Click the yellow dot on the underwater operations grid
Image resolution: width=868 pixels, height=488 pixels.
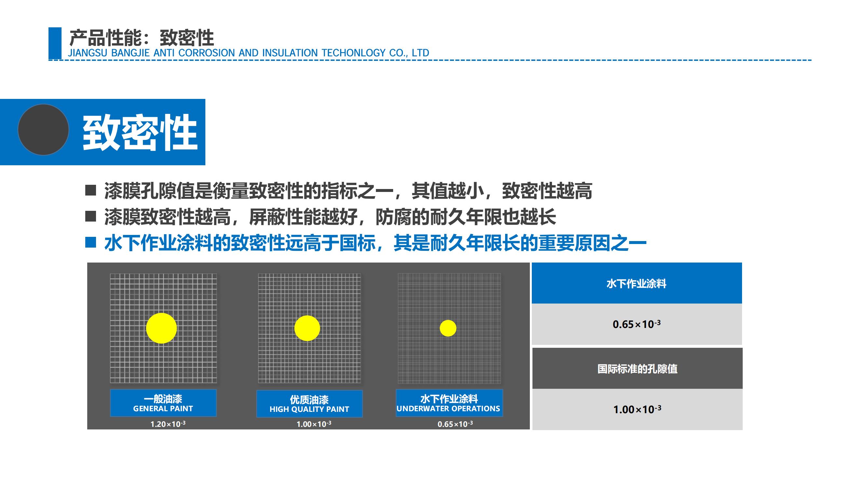coord(448,328)
